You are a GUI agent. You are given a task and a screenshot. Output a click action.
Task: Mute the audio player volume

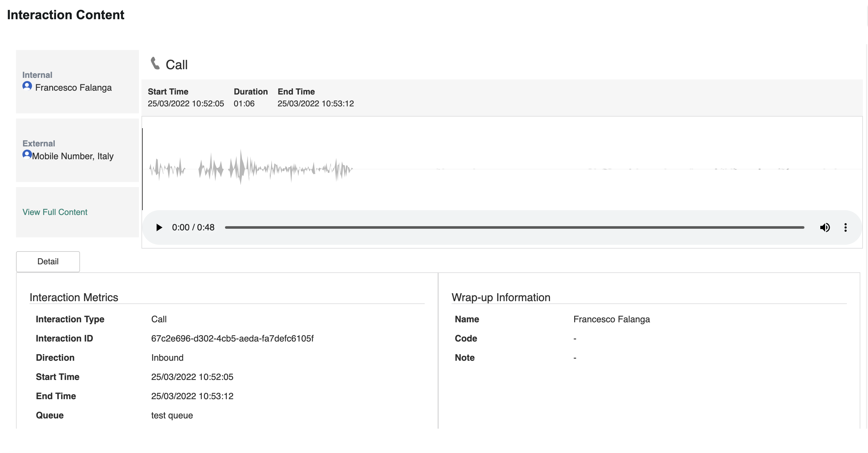pos(824,227)
